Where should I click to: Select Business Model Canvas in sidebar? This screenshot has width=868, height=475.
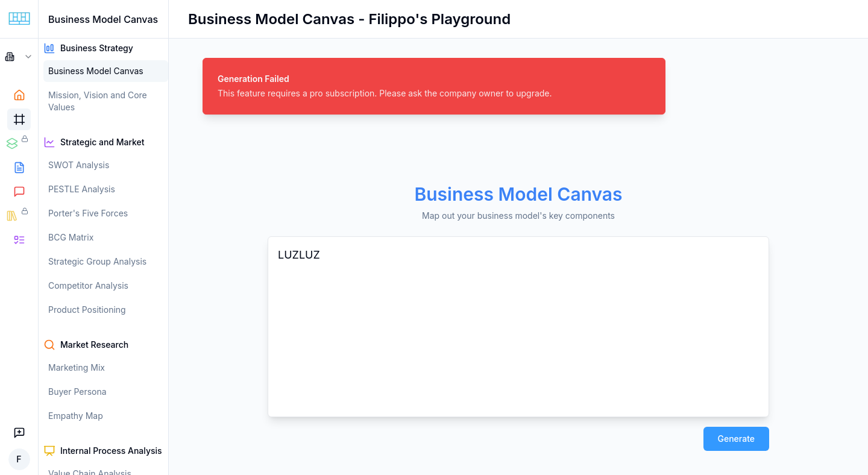(x=96, y=71)
